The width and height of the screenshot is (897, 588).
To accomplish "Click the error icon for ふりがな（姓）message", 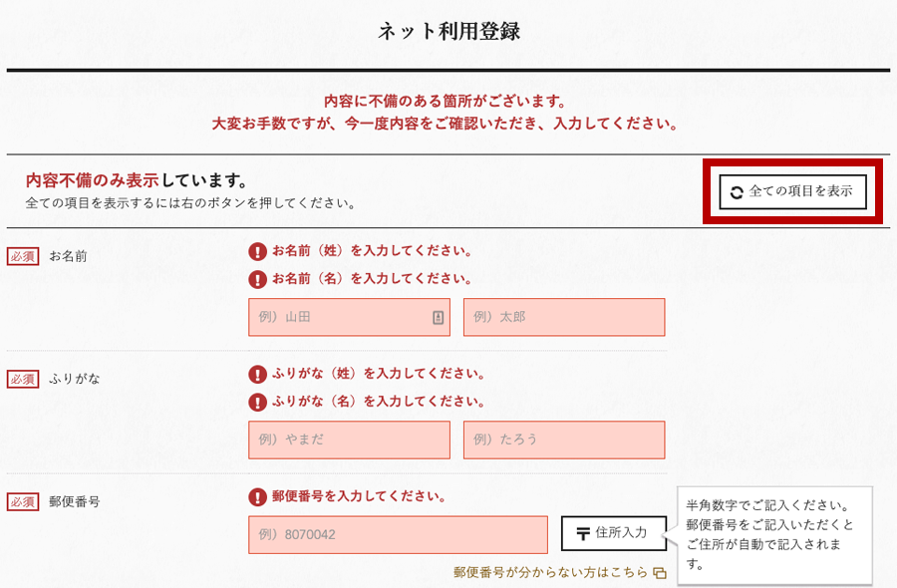I will click(257, 374).
